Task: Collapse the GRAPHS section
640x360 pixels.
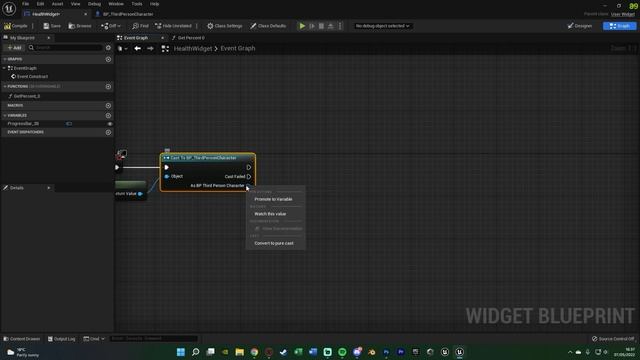Action: coord(5,59)
